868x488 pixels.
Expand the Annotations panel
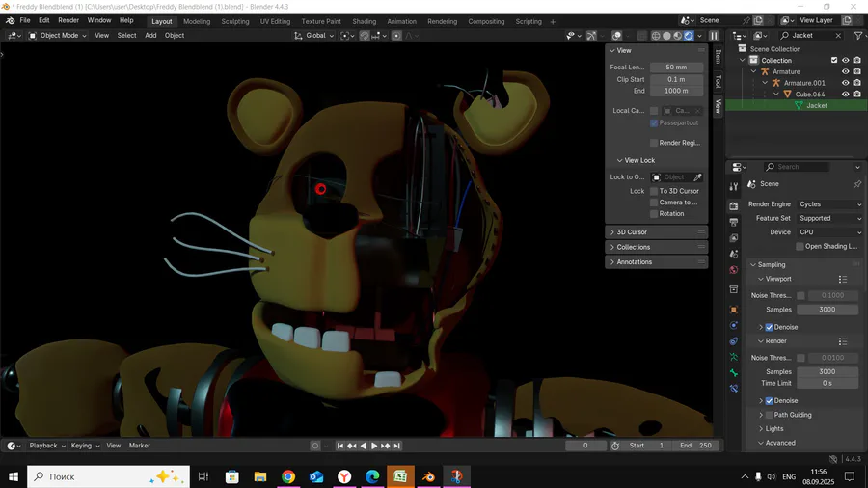tap(656, 262)
